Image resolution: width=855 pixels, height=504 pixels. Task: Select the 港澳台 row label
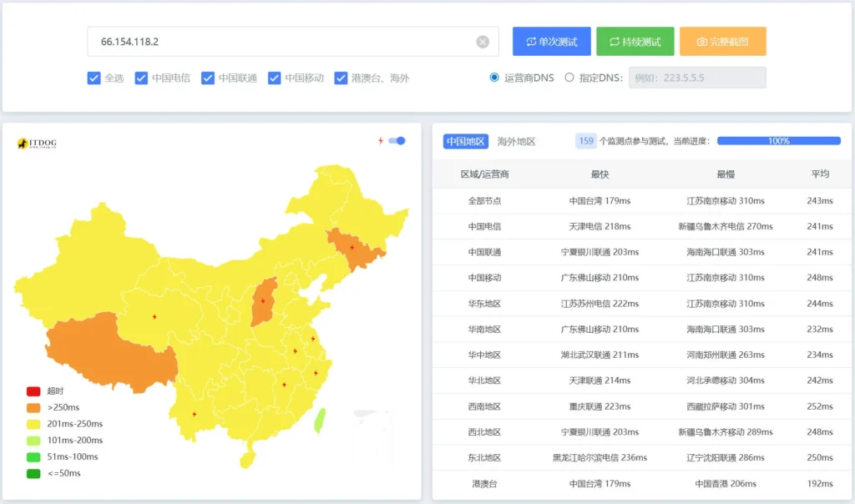point(484,483)
